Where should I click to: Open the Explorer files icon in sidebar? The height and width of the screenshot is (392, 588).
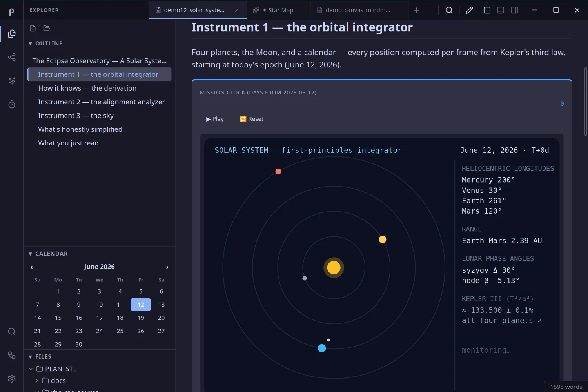pos(12,34)
